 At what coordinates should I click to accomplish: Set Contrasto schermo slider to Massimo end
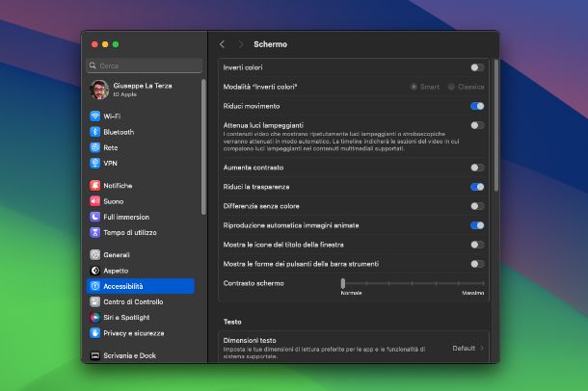pos(483,283)
